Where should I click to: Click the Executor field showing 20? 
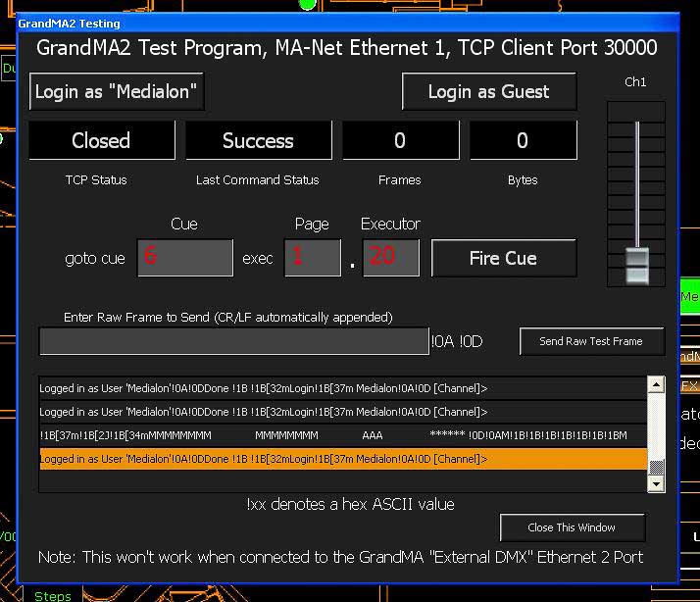(391, 258)
